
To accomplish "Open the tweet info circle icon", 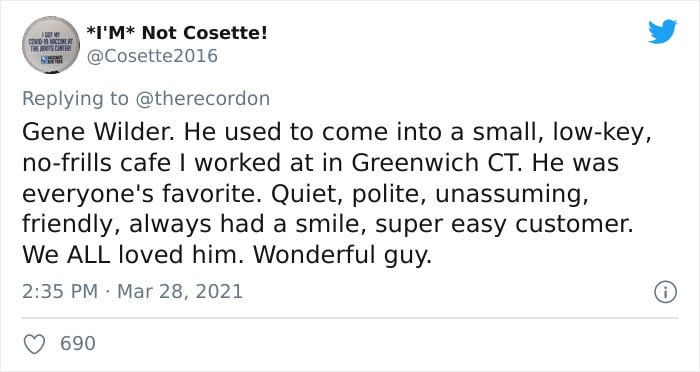I will (x=665, y=292).
